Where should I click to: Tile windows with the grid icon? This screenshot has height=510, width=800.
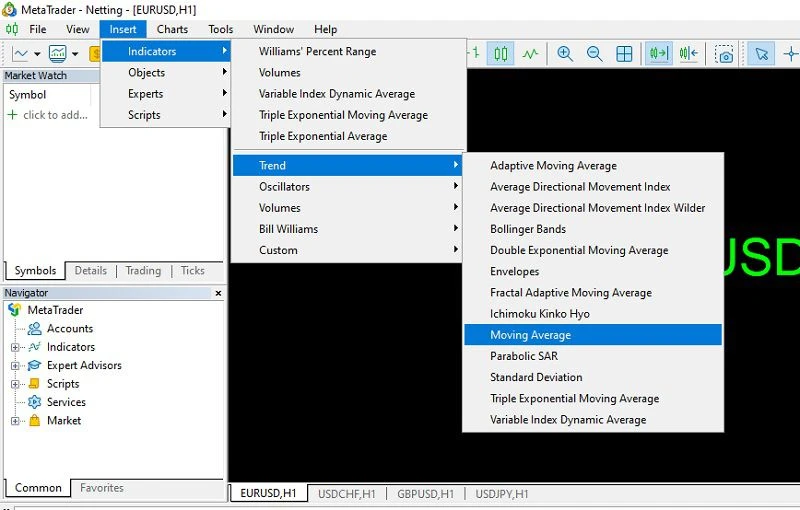(624, 54)
